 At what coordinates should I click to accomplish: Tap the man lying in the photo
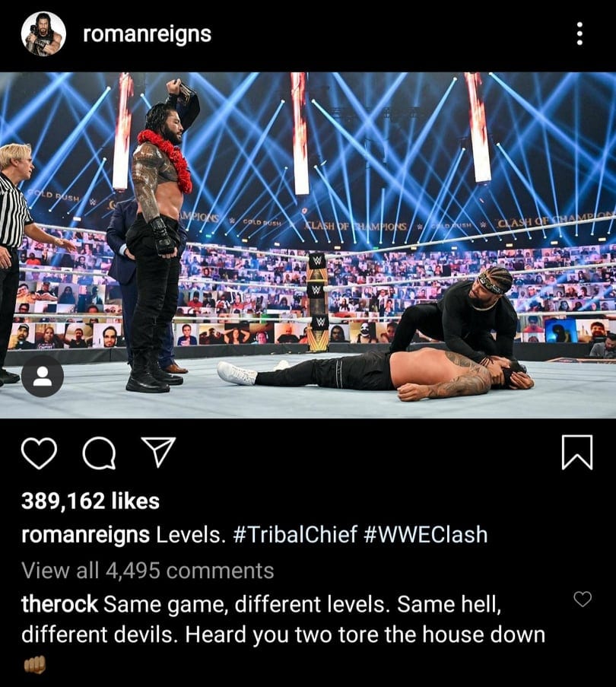[376, 373]
